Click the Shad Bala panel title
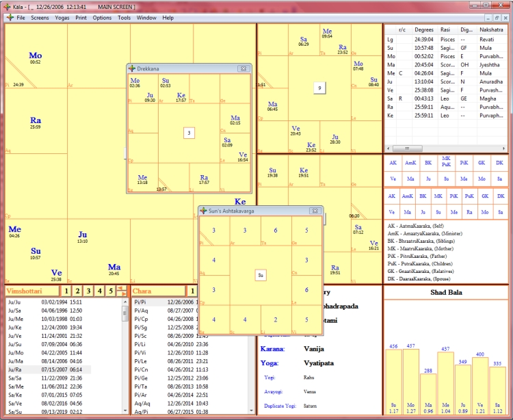 tap(446, 293)
